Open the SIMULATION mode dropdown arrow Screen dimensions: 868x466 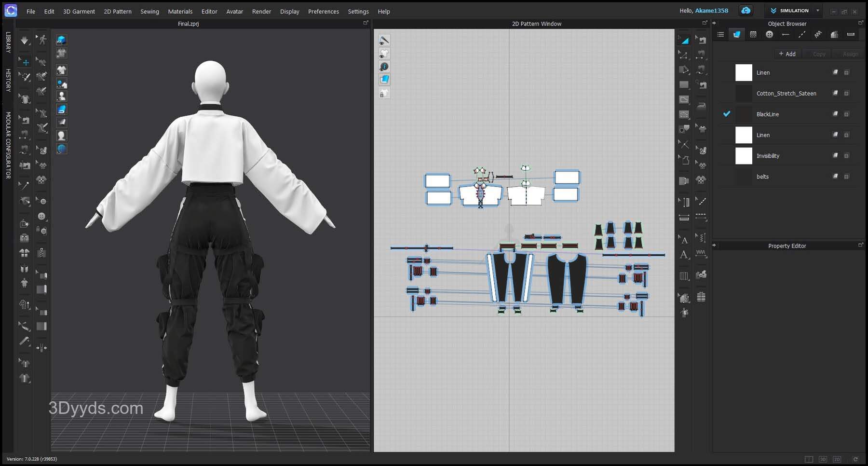tap(817, 11)
